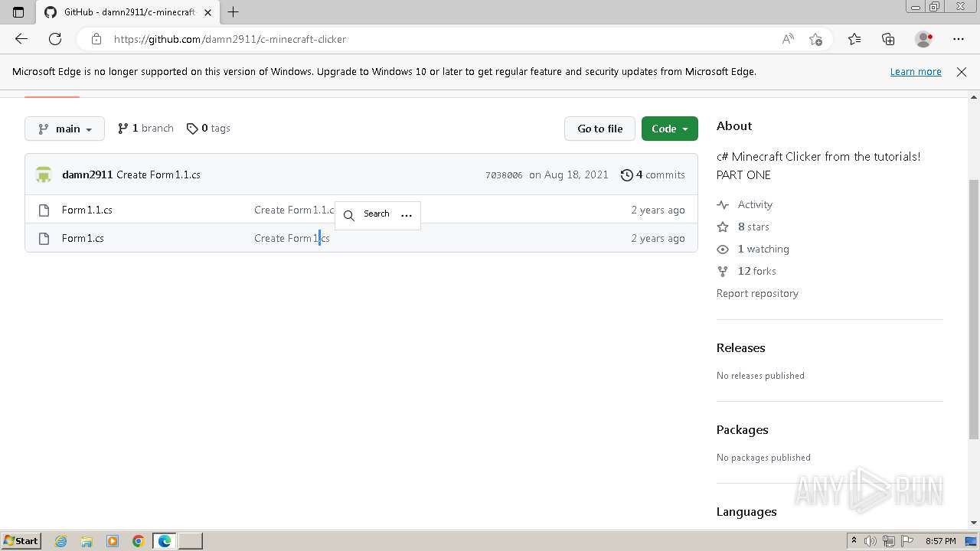View the 8 stars link
The image size is (980, 551).
click(x=743, y=227)
